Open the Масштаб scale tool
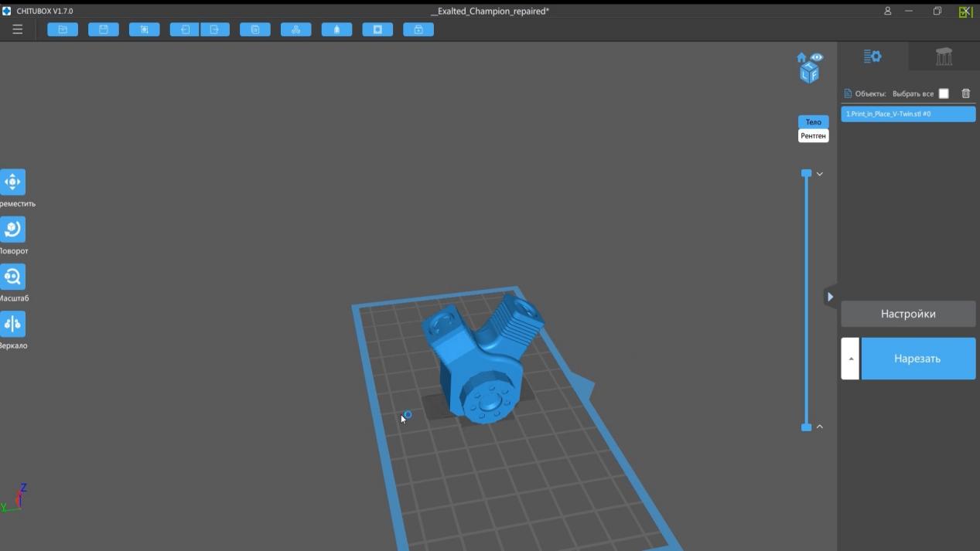The image size is (980, 551). [x=13, y=277]
